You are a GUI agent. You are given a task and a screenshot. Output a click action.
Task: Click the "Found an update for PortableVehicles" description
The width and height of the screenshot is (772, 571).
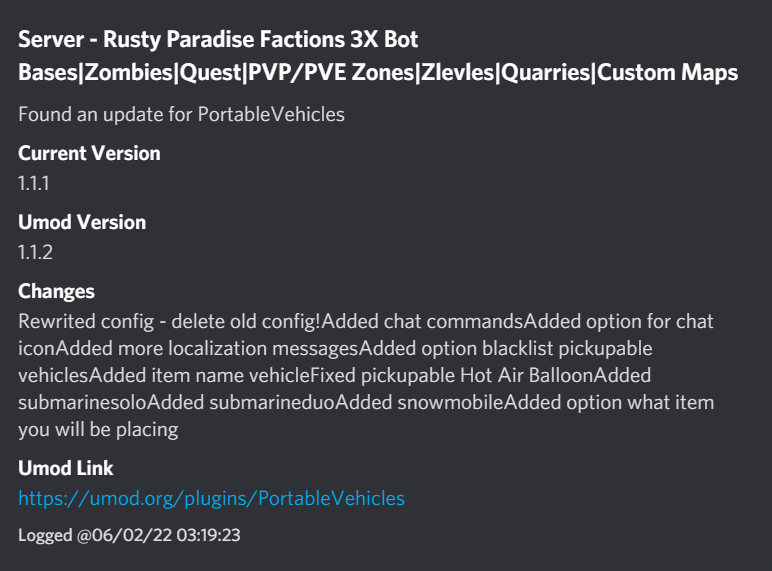coord(181,114)
